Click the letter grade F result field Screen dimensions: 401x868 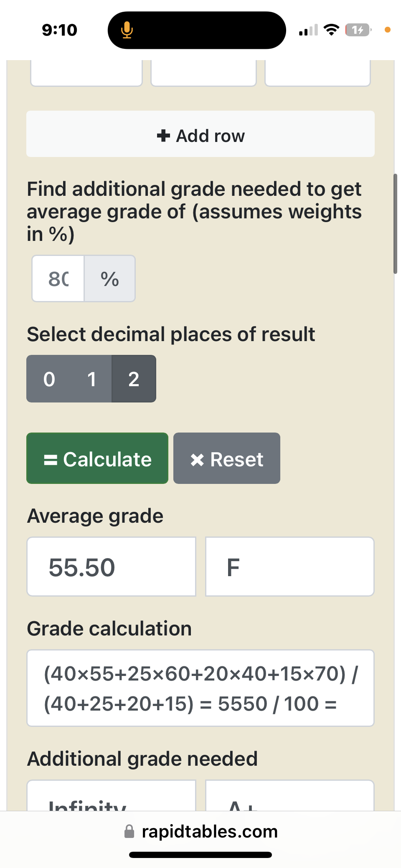click(x=290, y=567)
